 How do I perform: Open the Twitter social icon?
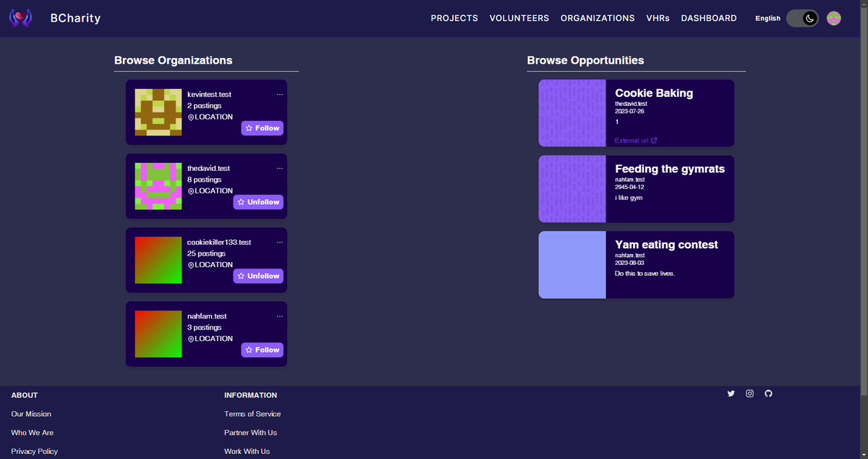click(x=731, y=393)
